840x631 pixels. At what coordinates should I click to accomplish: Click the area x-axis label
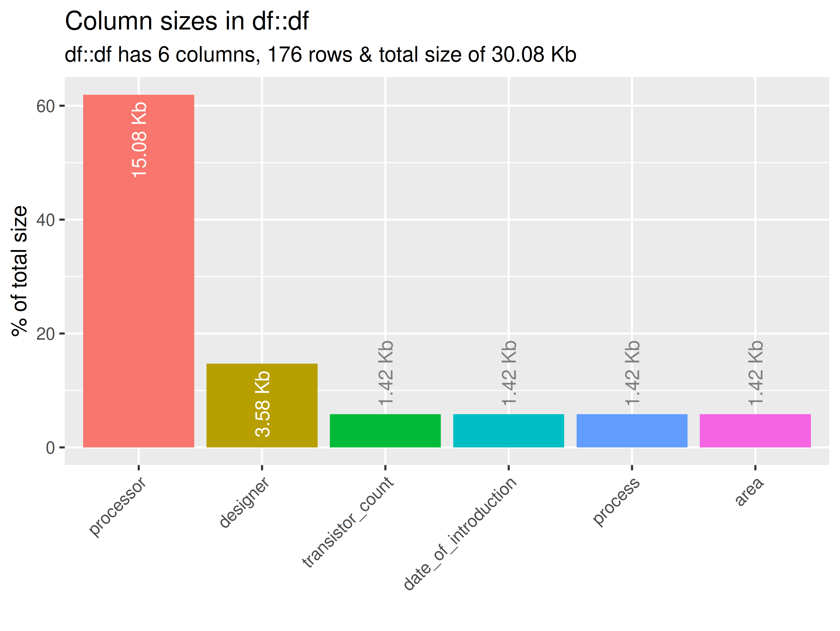pos(749,492)
